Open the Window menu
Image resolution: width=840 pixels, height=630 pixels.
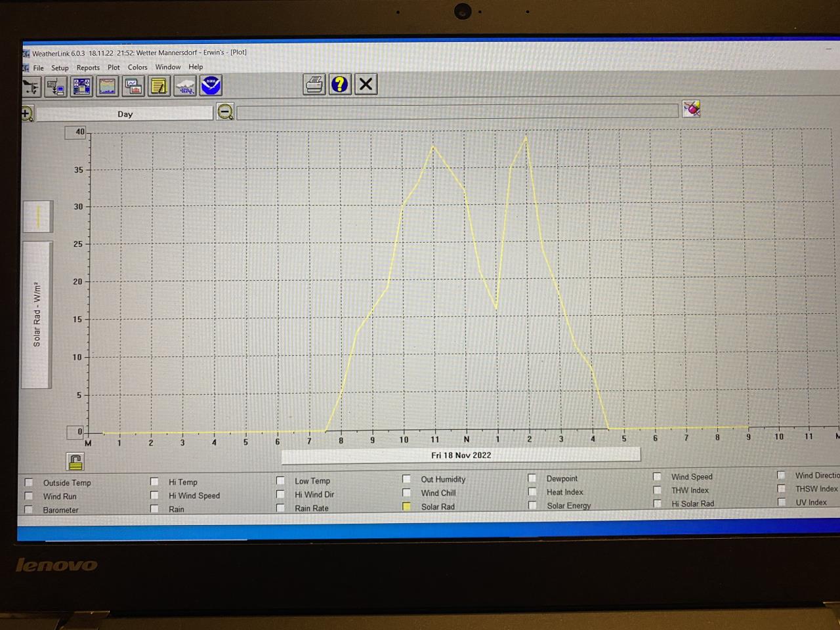coord(168,67)
